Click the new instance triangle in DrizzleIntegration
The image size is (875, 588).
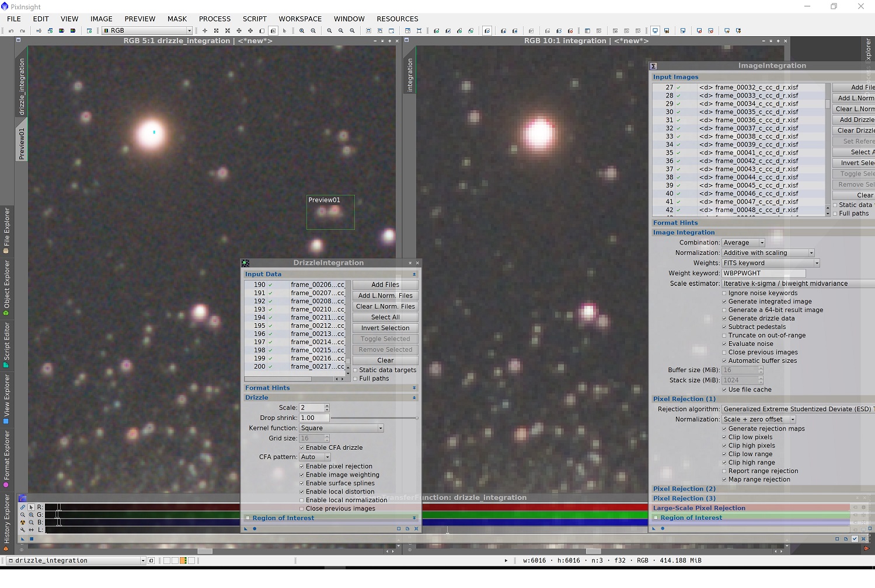coord(246,528)
